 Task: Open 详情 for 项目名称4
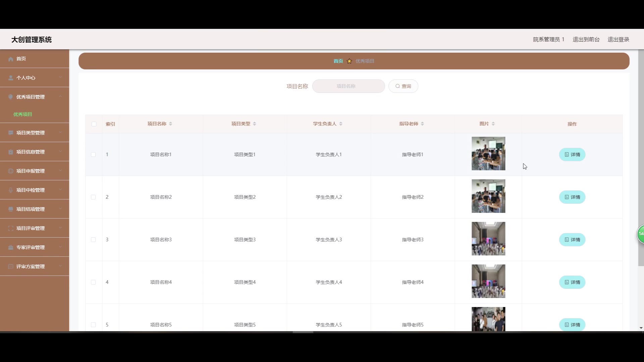coord(572,282)
